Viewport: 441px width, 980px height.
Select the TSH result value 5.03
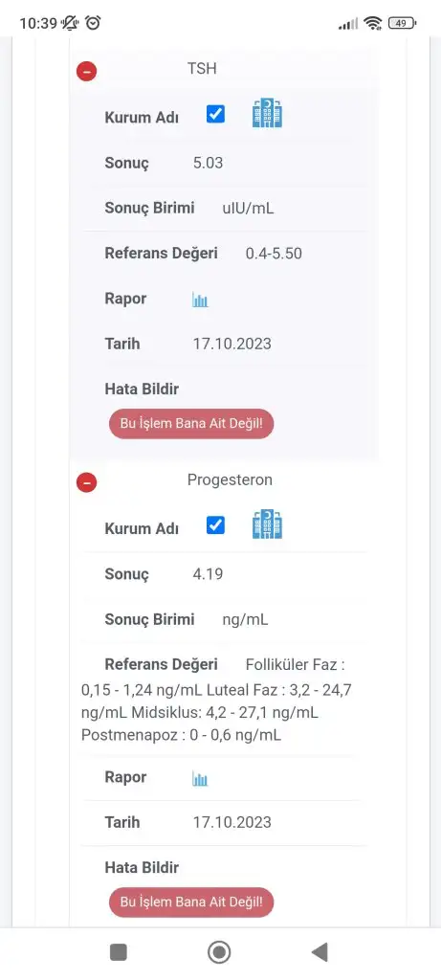(x=208, y=163)
